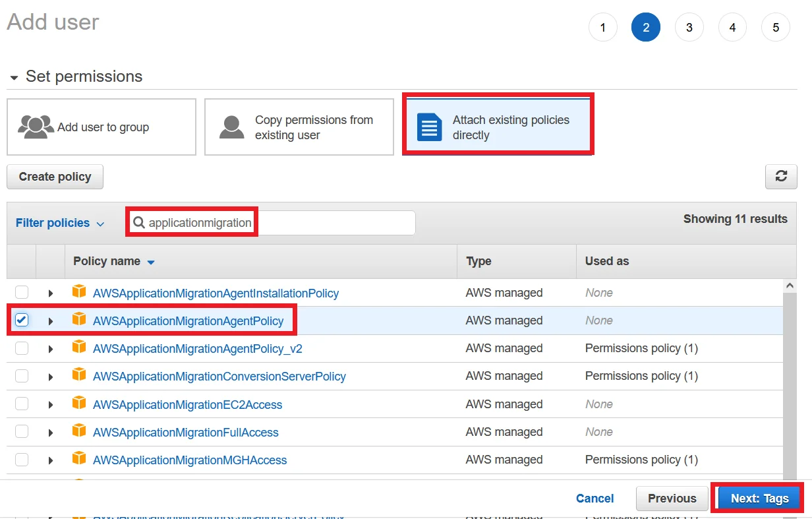The width and height of the screenshot is (812, 519).
Task: Click the refresh policies icon button
Action: 781,176
